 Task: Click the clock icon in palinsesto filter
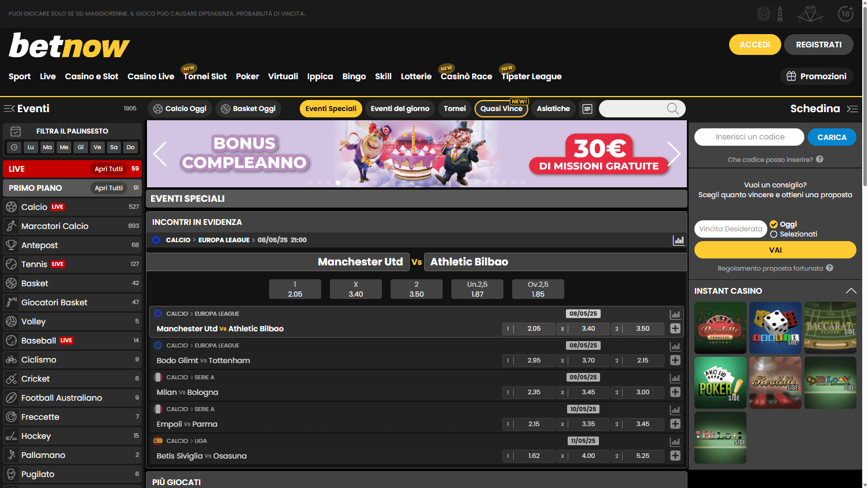click(14, 147)
